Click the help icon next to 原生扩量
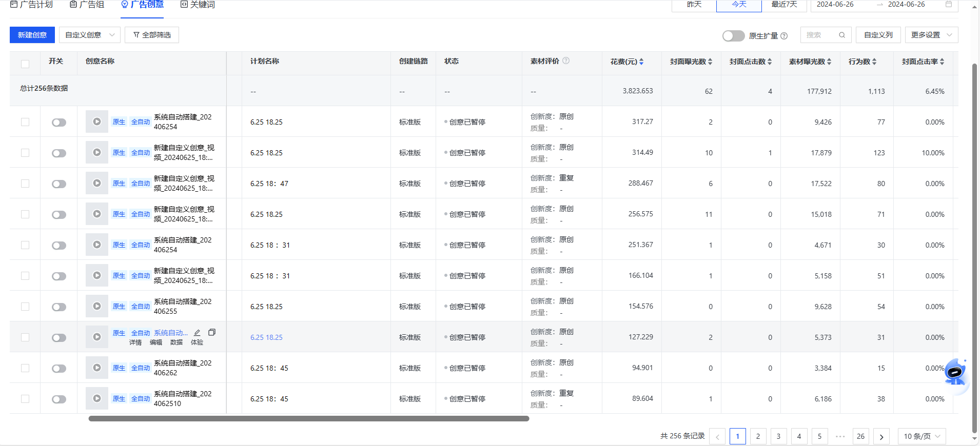The image size is (980, 446). click(784, 36)
